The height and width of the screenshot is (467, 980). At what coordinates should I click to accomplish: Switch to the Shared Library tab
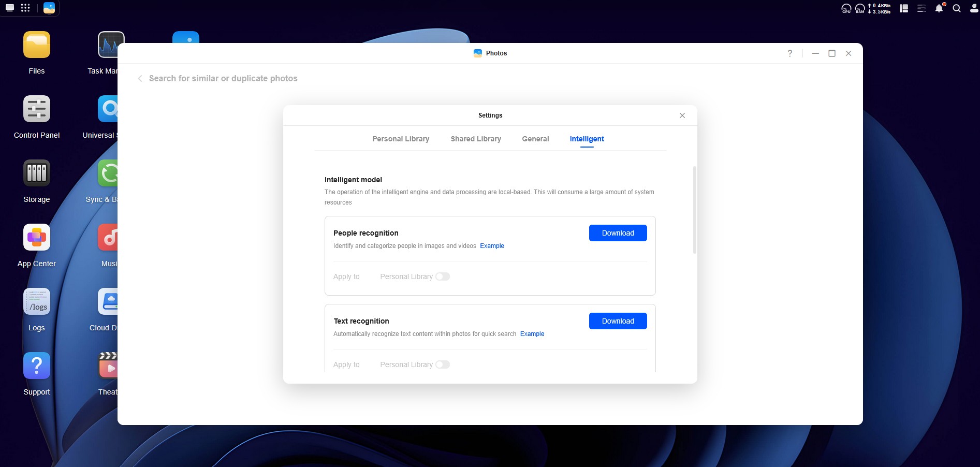coord(475,139)
